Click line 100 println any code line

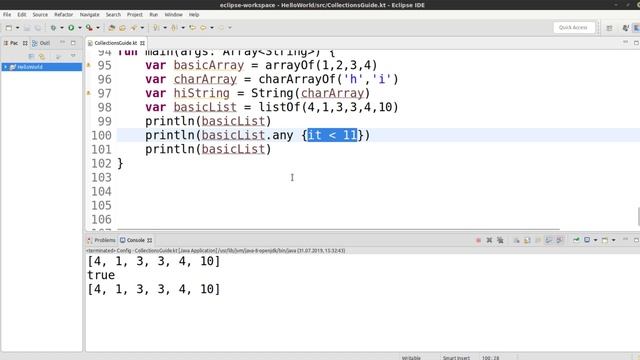pyautogui.click(x=257, y=135)
